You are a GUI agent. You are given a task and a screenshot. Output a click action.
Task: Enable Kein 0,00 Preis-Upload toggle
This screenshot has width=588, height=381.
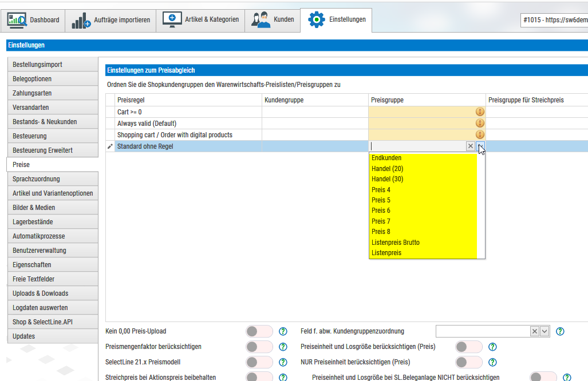(259, 331)
